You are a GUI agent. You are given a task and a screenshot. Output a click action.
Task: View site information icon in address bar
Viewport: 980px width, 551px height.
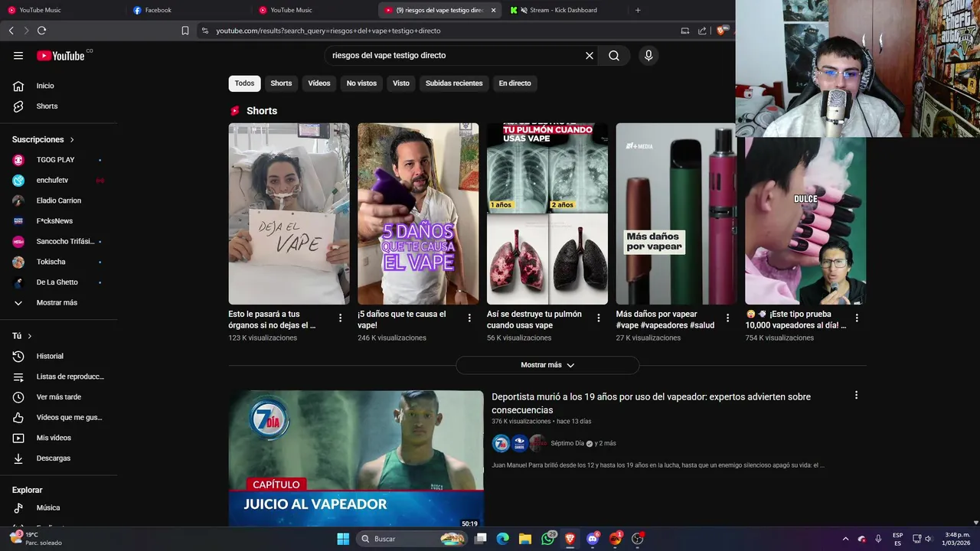coord(204,31)
